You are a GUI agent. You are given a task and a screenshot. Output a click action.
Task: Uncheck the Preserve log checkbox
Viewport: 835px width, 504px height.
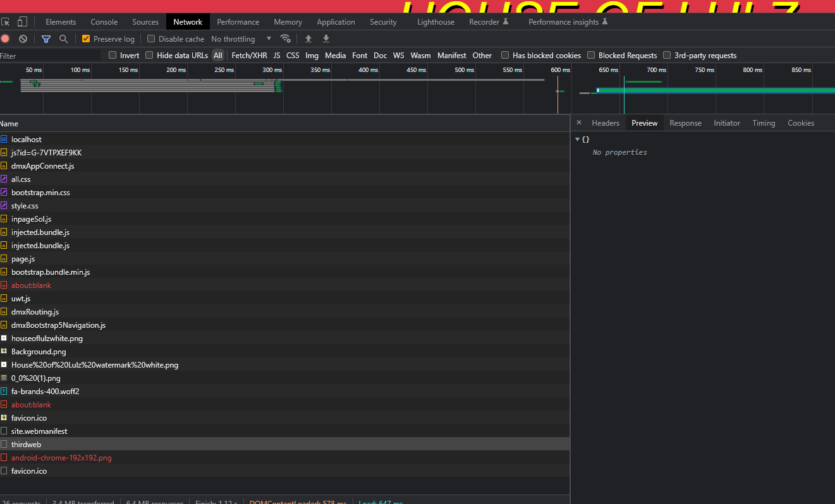pos(85,39)
